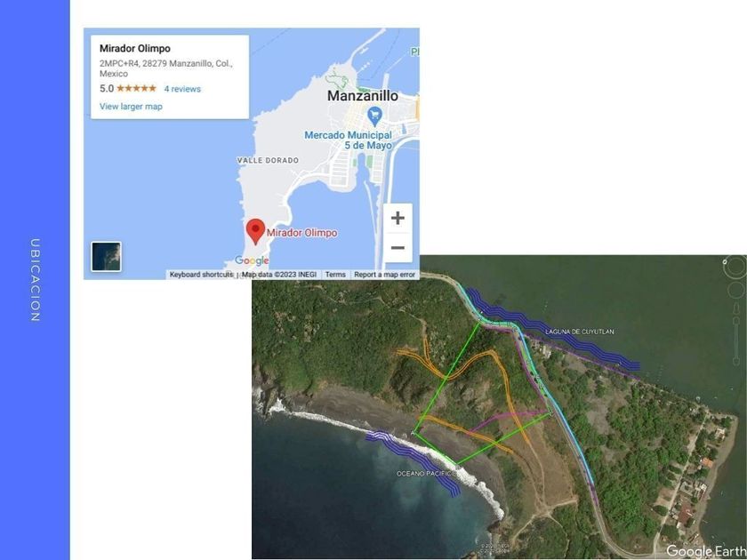Click the five-star rating in info card
The width and height of the screenshot is (747, 560).
pyautogui.click(x=136, y=88)
